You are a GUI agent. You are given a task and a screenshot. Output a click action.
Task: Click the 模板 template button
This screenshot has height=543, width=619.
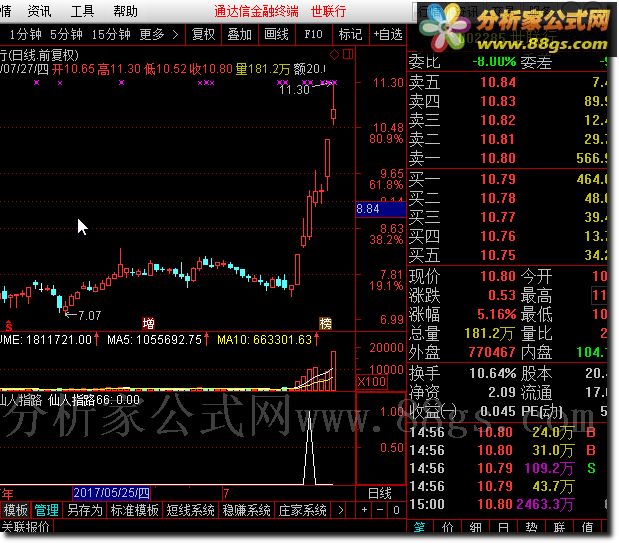pos(15,510)
